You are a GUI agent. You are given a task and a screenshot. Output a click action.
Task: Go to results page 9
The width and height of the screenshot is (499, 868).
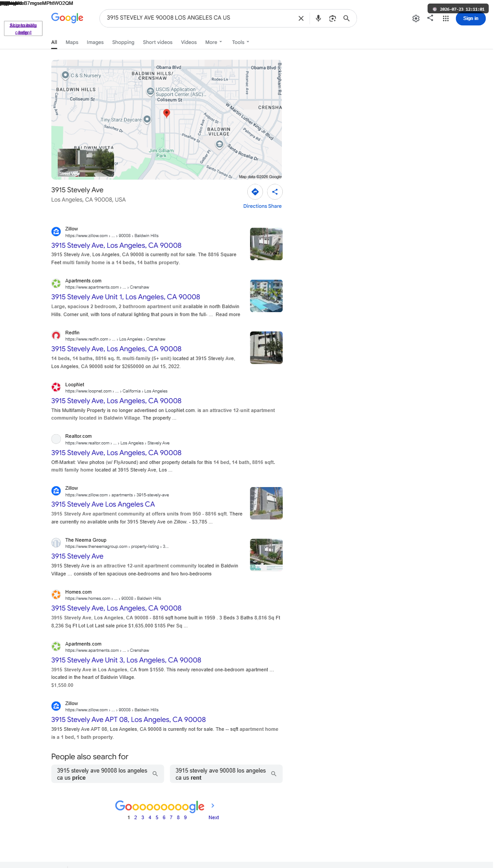pyautogui.click(x=185, y=817)
